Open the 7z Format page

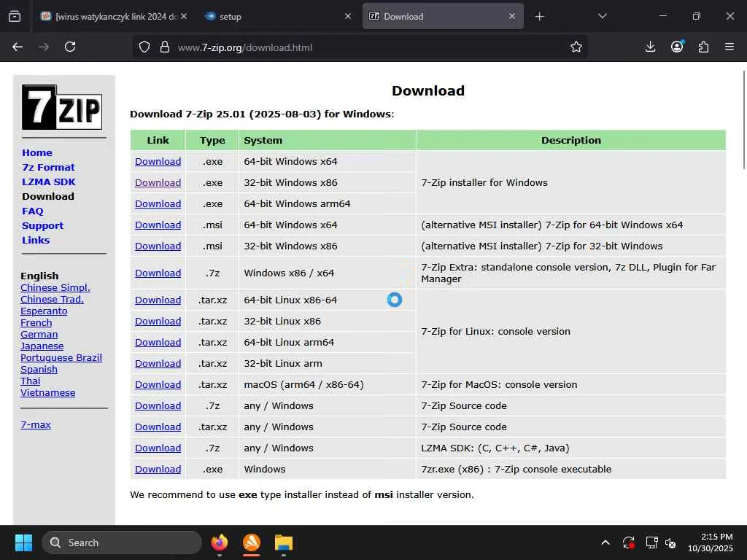coord(49,167)
